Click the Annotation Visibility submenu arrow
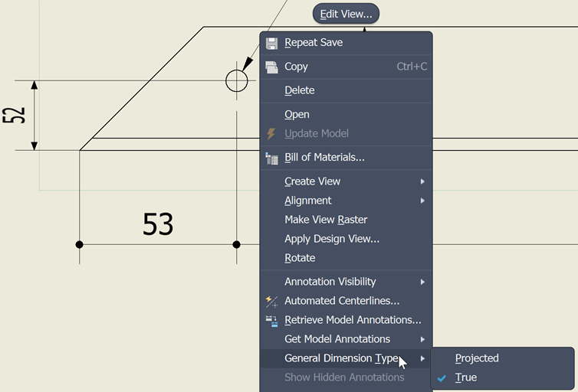578x392 pixels. (422, 282)
